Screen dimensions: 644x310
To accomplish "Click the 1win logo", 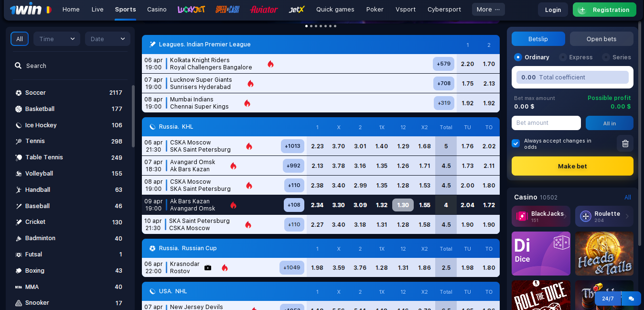I will [26, 10].
